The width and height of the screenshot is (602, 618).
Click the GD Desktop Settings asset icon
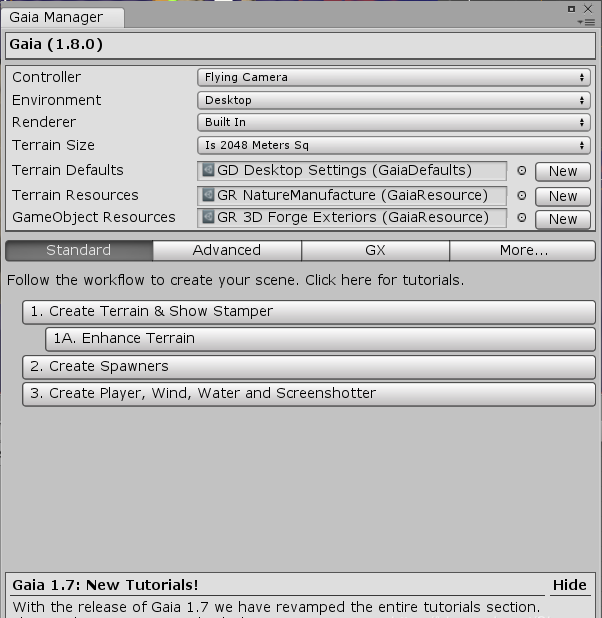coord(208,170)
